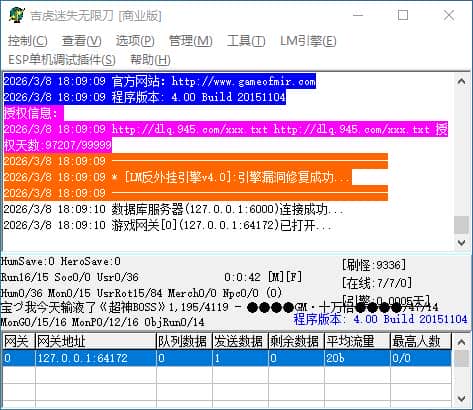The image size is (473, 410).
Task: Open the 查看(V) menu
Action: click(82, 41)
